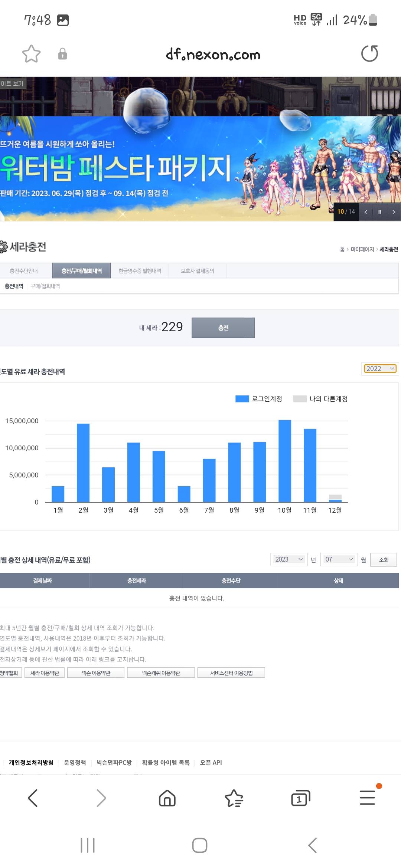The height and width of the screenshot is (868, 401).
Task: Tap Android home button
Action: tap(200, 845)
